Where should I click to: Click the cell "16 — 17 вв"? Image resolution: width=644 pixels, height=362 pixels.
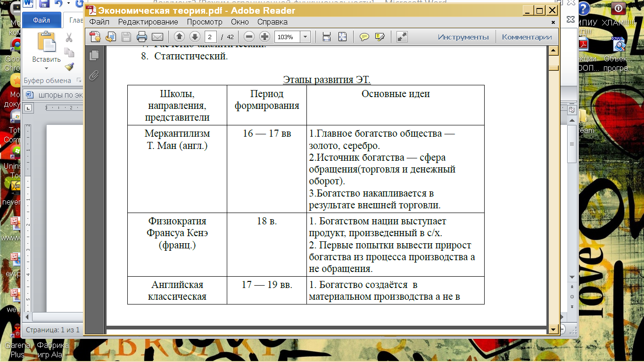click(267, 169)
